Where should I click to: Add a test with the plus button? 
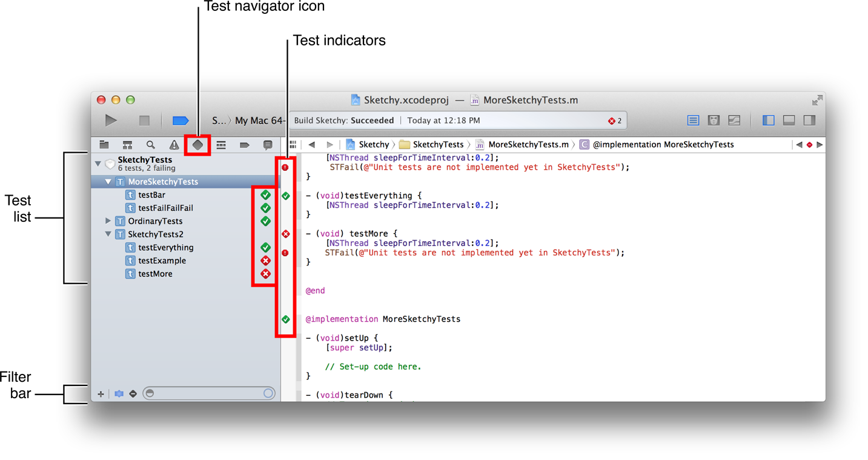coord(101,394)
